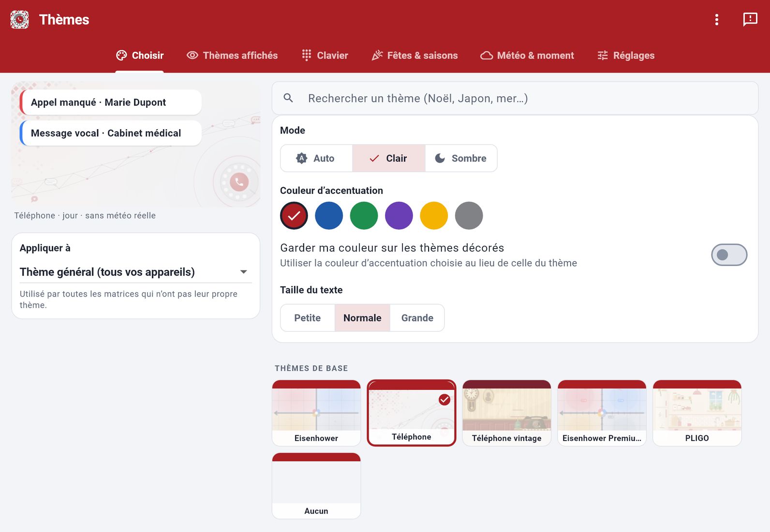Click the theme search field
This screenshot has width=770, height=532.
click(515, 98)
